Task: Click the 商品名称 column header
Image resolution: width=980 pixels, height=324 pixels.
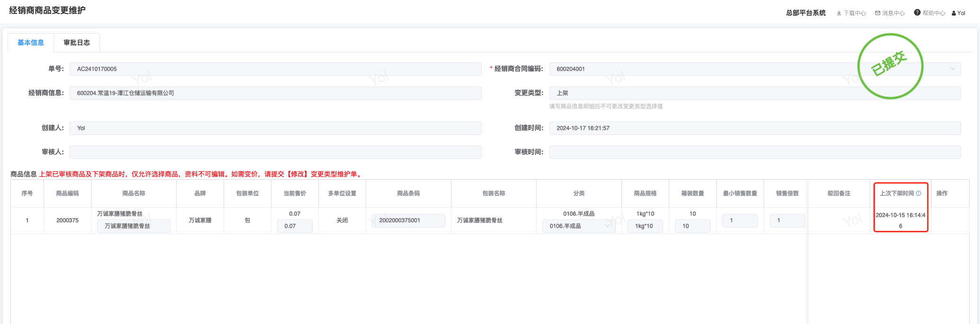Action: coord(134,193)
